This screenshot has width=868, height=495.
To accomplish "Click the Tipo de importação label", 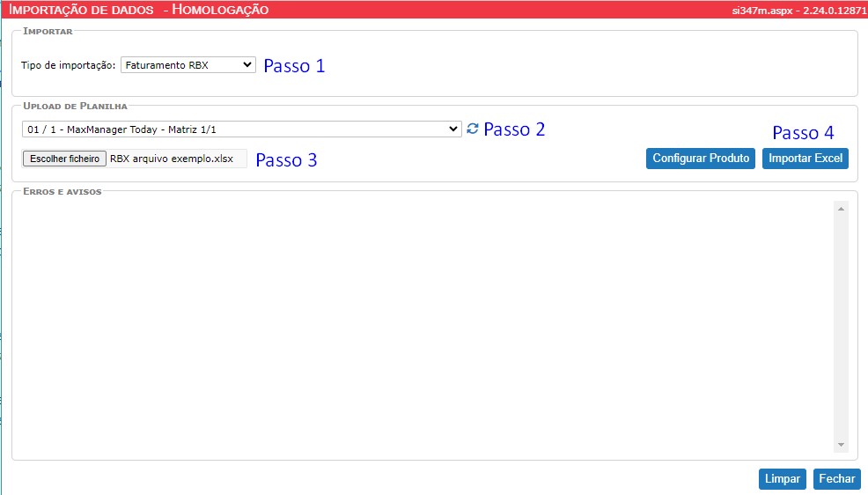I will (68, 65).
